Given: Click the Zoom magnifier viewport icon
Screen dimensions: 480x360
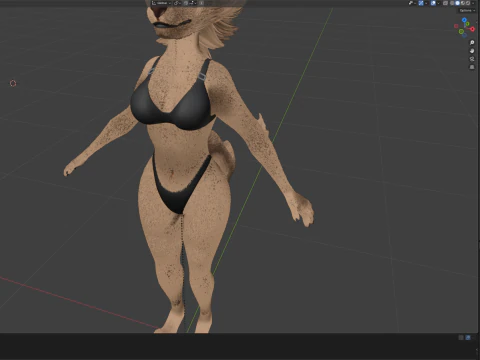Looking at the screenshot, I should [x=472, y=43].
